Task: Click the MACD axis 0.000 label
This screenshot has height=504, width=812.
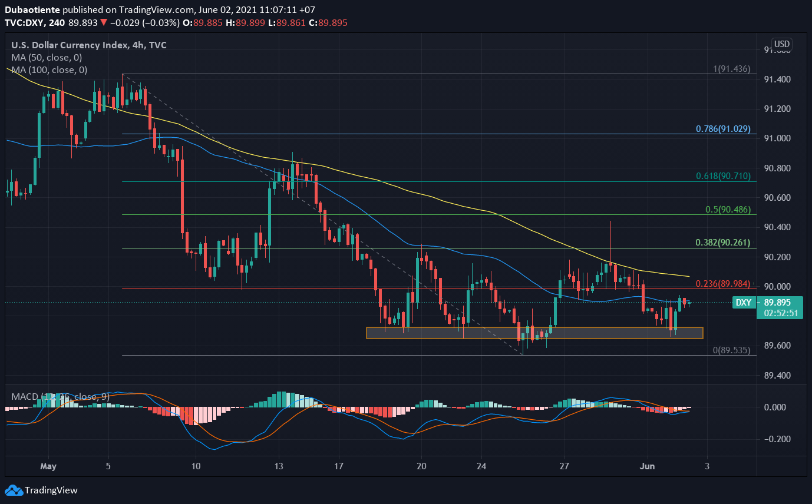Action: pyautogui.click(x=774, y=407)
